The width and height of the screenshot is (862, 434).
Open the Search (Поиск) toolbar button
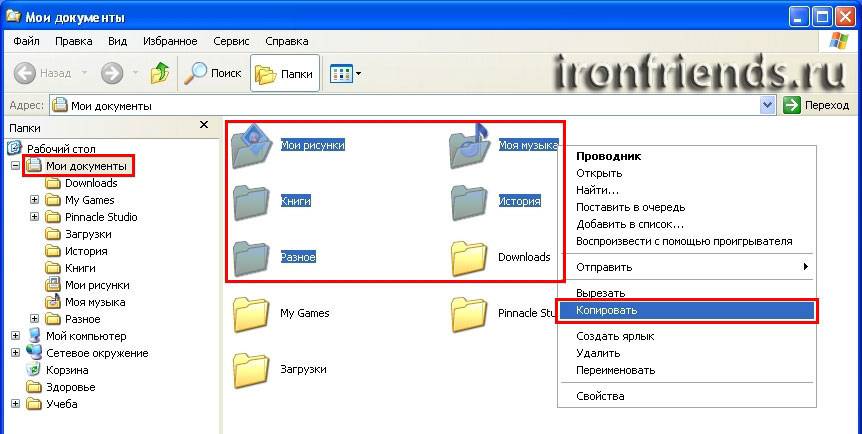(x=213, y=73)
